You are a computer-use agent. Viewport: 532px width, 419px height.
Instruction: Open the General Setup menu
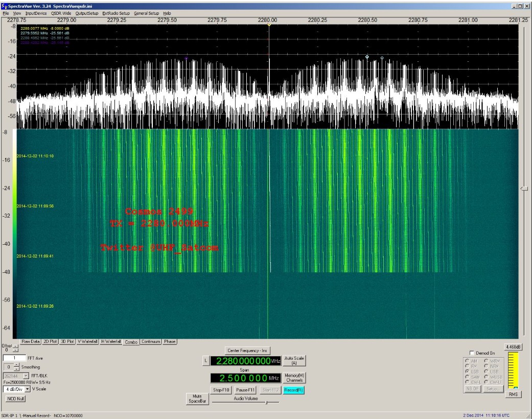(147, 13)
